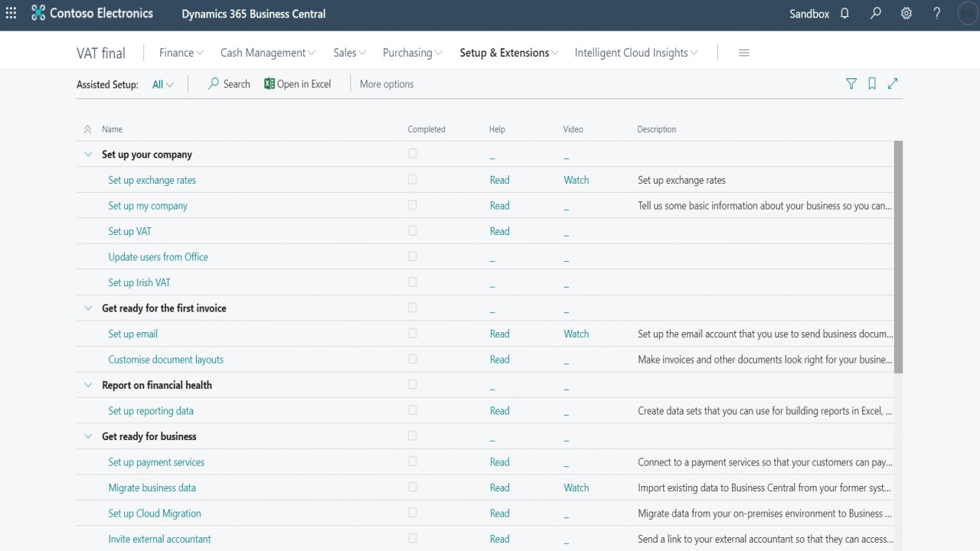Click the Video column header
The width and height of the screenshot is (980, 551).
point(573,129)
